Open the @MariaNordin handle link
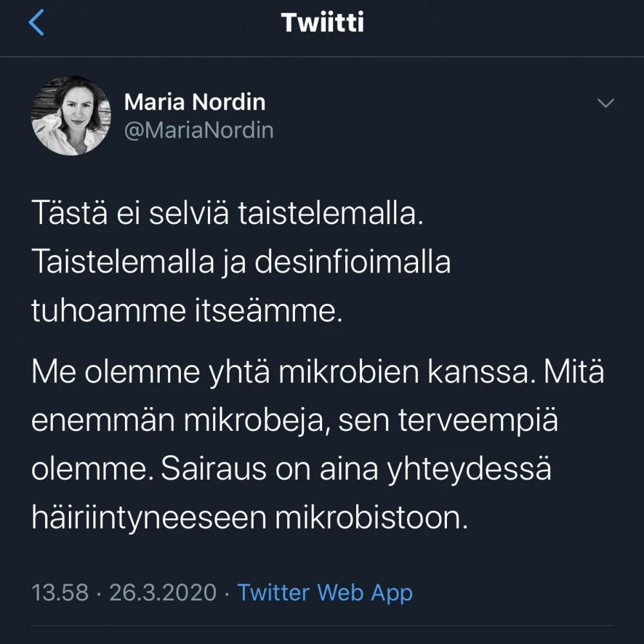Screen dimensions: 644x644 point(198,130)
